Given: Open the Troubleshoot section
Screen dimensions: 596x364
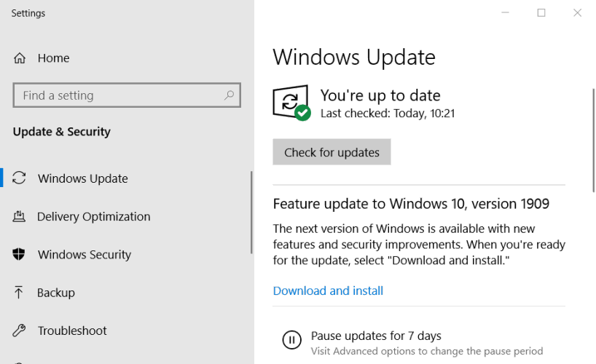Looking at the screenshot, I should [72, 331].
